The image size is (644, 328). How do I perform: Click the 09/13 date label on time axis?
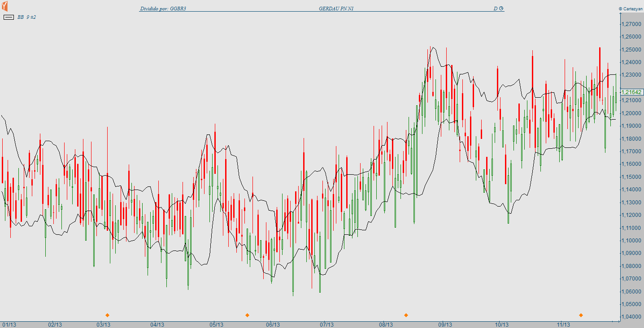[444, 324]
